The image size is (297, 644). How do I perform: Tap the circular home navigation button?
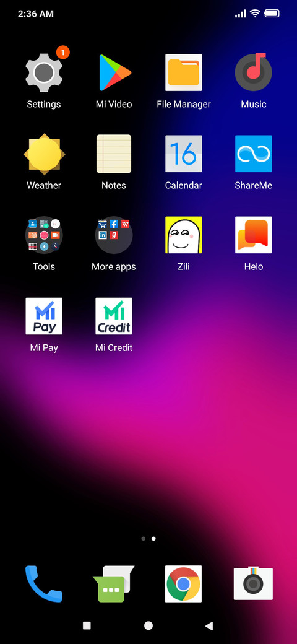tap(148, 625)
